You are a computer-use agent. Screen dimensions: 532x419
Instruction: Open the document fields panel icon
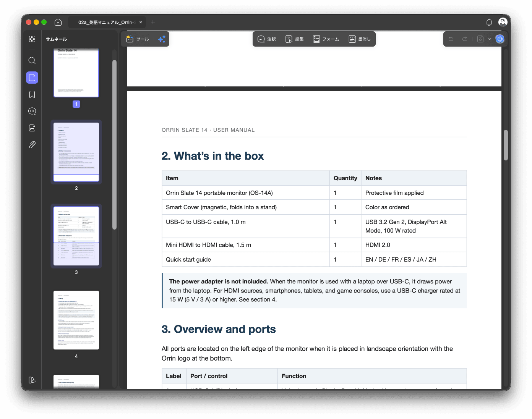tap(32, 128)
